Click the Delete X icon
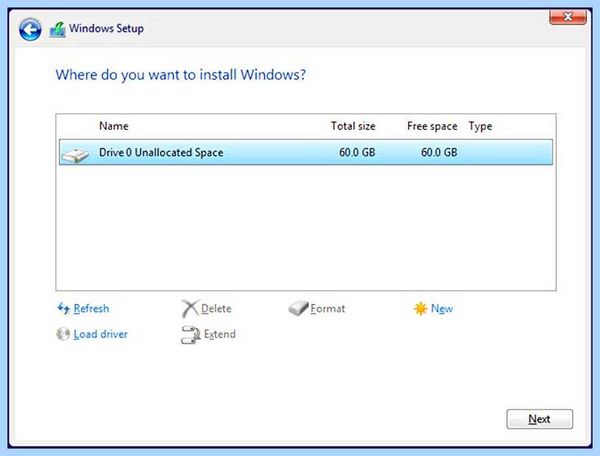The width and height of the screenshot is (600, 456). click(190, 308)
